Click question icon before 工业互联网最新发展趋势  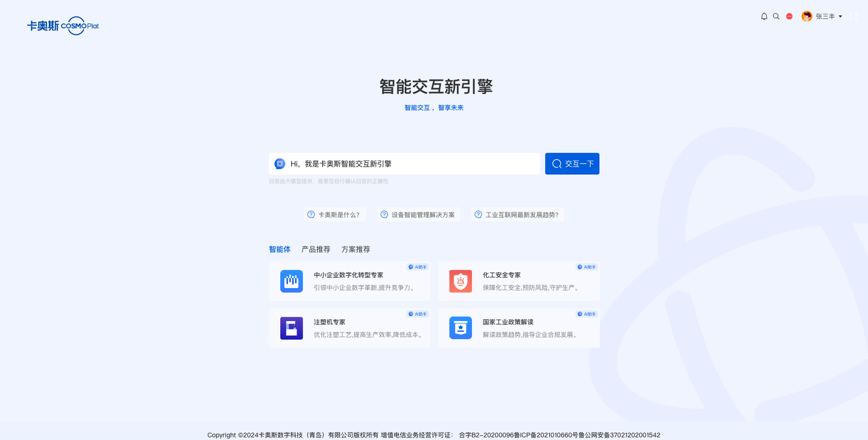click(478, 215)
